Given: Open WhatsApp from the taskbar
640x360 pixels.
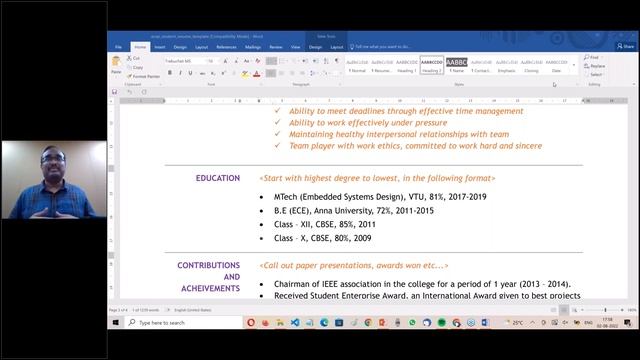Looking at the screenshot, I should click(412, 322).
